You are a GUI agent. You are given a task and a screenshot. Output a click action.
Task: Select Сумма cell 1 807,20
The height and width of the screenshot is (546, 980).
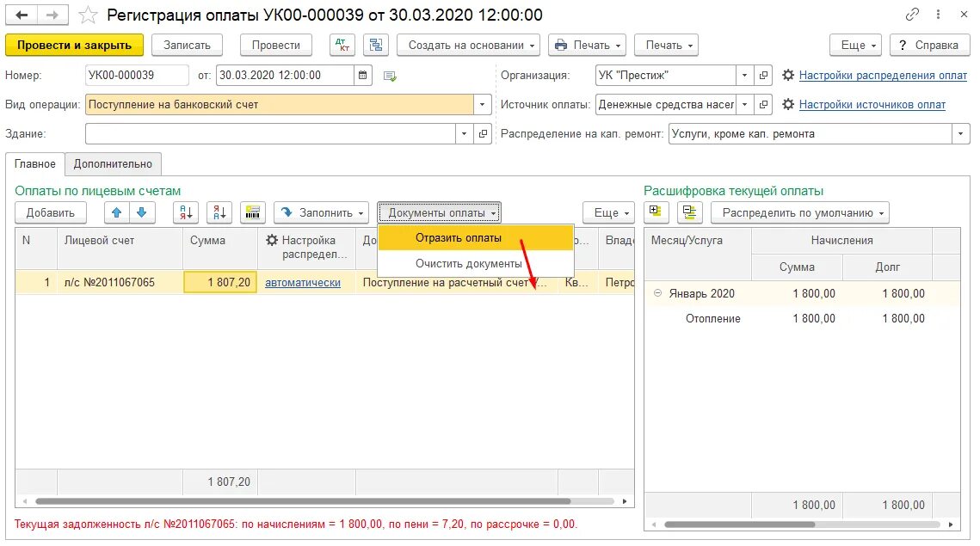(x=220, y=282)
